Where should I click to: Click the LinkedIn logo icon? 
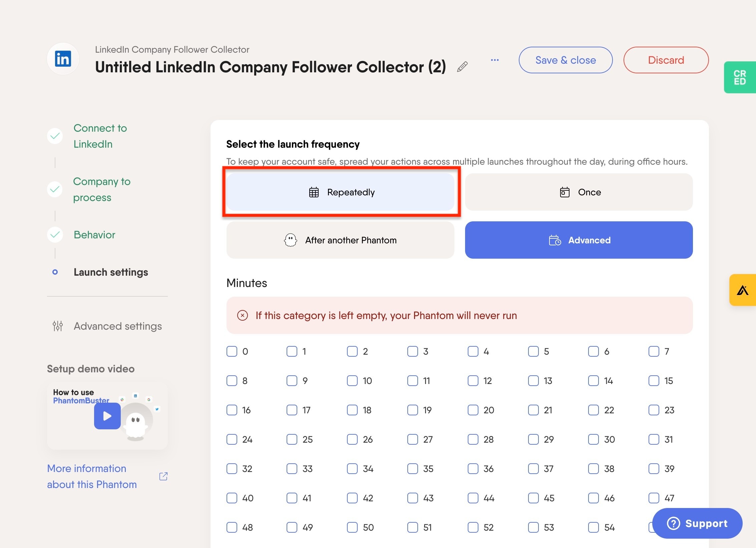[63, 59]
